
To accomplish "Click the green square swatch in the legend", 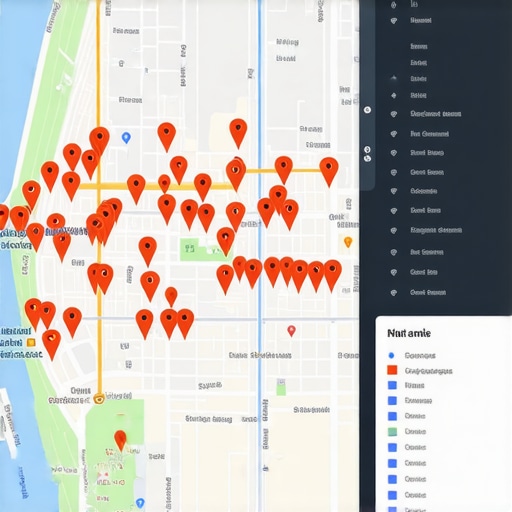I will 393,431.
